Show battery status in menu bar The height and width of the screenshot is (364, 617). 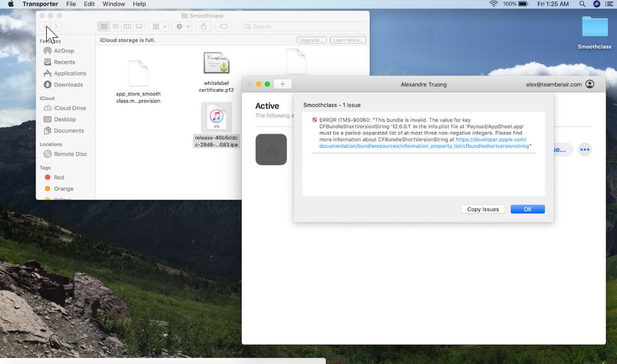coord(516,4)
